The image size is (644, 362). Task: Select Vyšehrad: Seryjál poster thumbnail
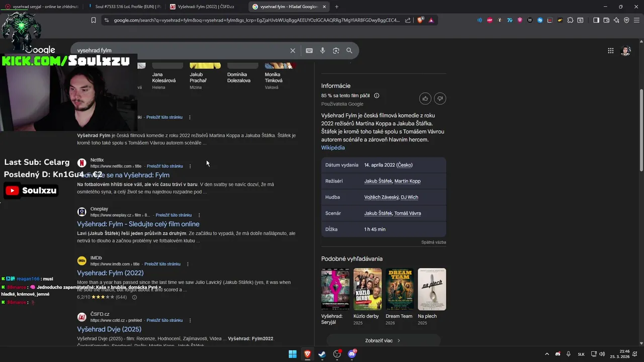pyautogui.click(x=335, y=289)
